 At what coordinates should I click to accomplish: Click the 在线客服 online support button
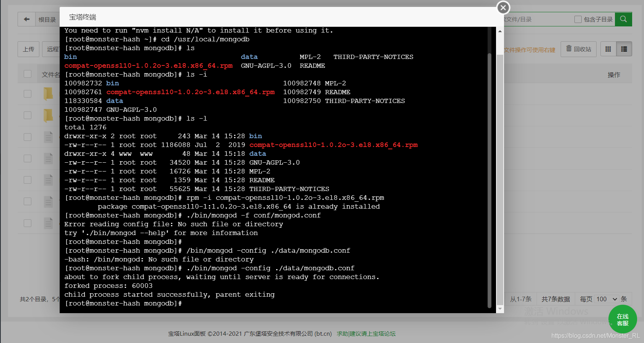click(623, 319)
